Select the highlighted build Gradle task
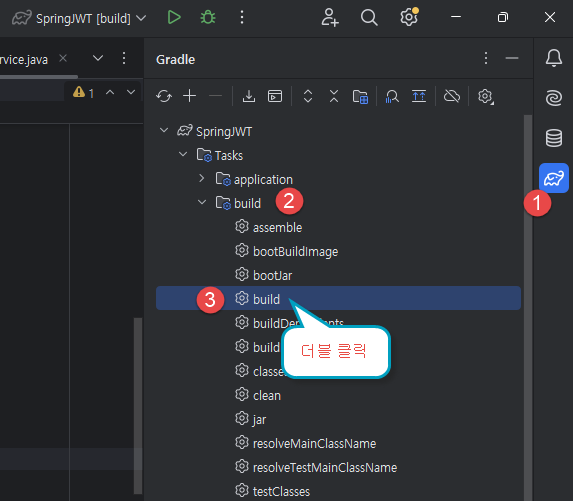The height and width of the screenshot is (501, 573). point(338,298)
